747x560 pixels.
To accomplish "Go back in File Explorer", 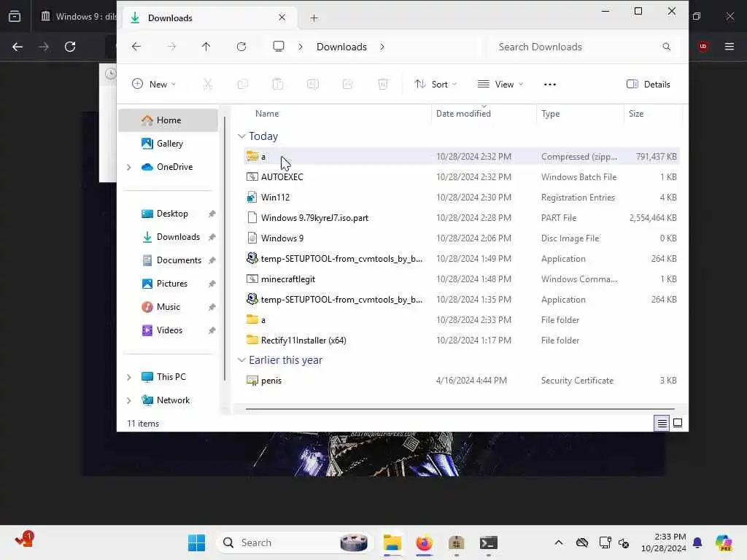I will point(136,47).
